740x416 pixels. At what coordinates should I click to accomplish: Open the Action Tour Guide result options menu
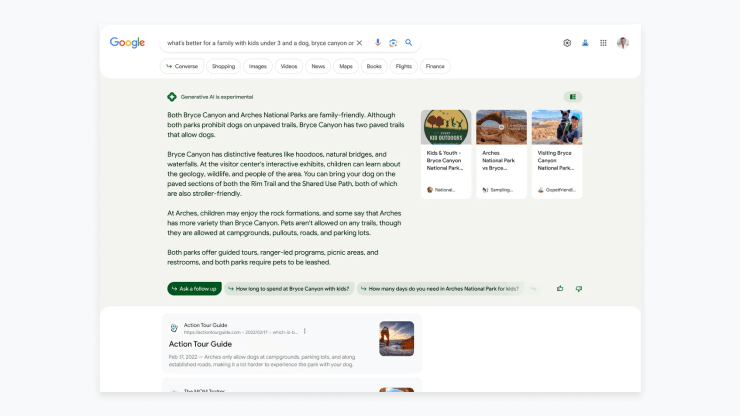pyautogui.click(x=305, y=331)
